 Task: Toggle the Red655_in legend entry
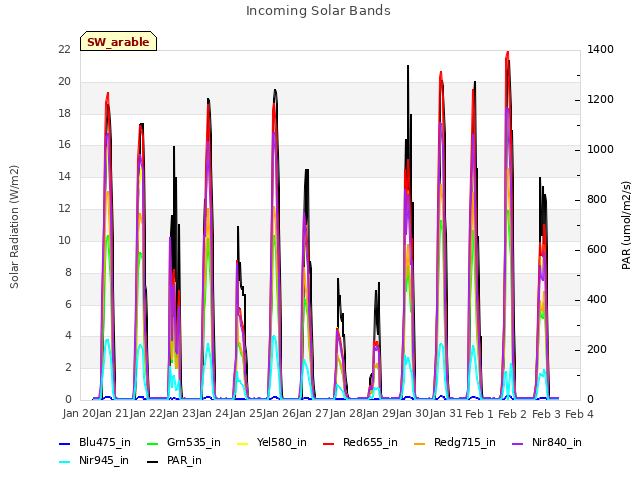pyautogui.click(x=360, y=442)
